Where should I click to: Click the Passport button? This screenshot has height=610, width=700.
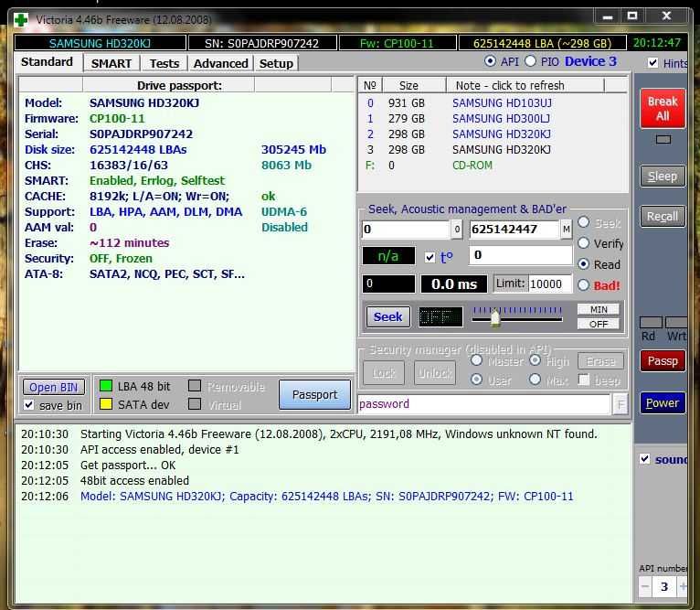(314, 395)
